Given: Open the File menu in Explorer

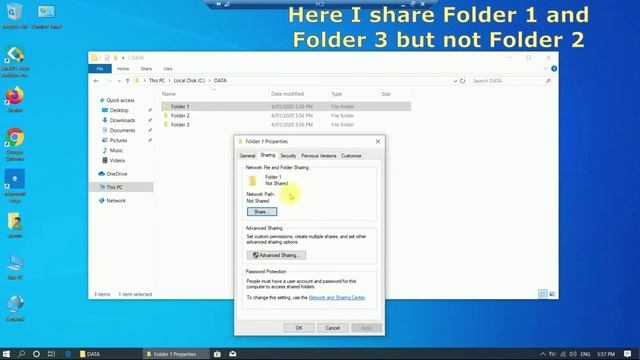Looking at the screenshot, I should click(x=100, y=69).
